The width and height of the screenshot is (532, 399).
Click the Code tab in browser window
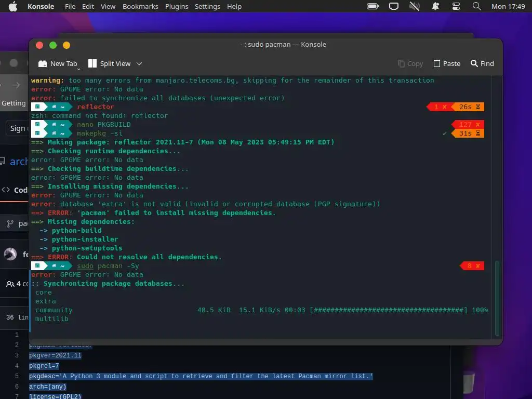(x=15, y=190)
